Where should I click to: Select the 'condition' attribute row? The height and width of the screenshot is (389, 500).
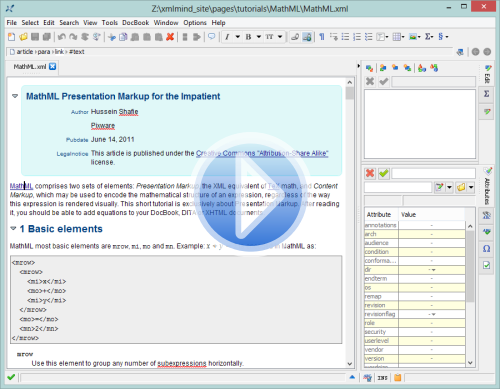tap(415, 252)
